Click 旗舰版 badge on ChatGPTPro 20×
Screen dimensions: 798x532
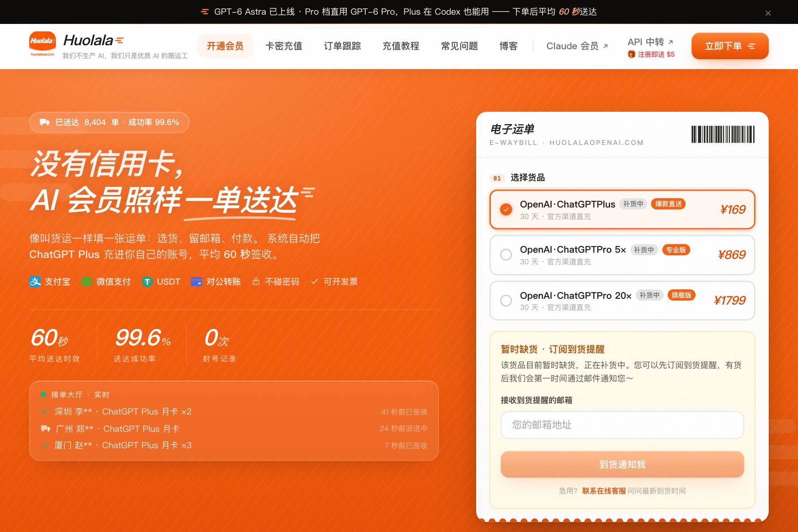tap(681, 295)
